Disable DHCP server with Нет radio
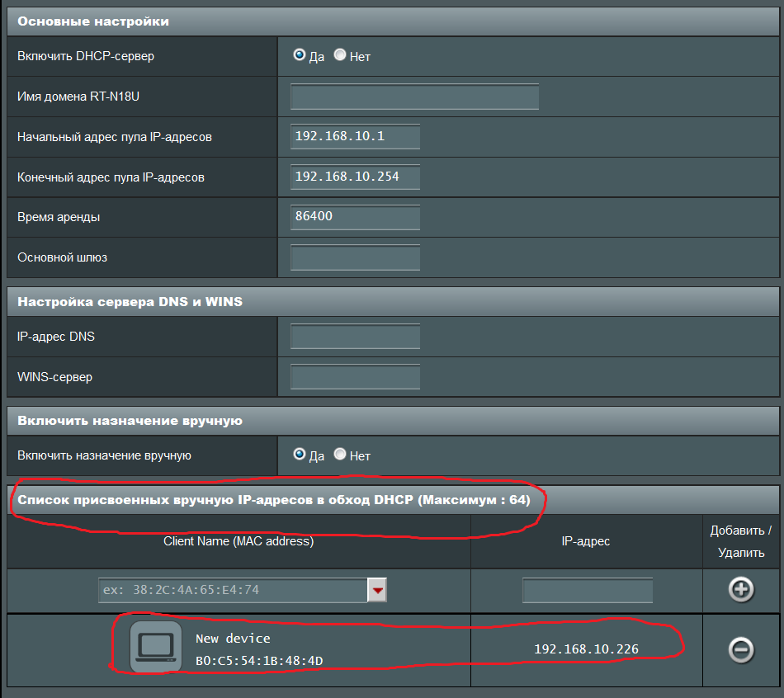Screen dimensions: 784x698 (340, 55)
